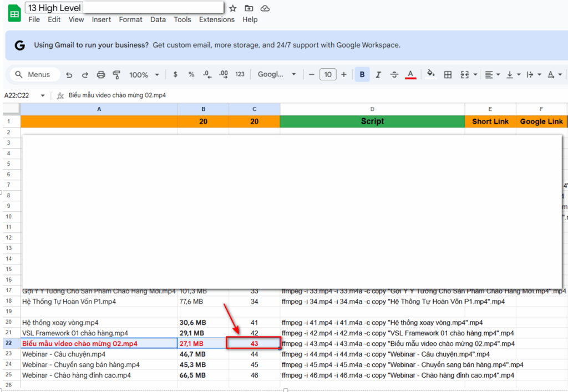
Task: Click the spreadsheet title field
Action: pyautogui.click(x=124, y=8)
